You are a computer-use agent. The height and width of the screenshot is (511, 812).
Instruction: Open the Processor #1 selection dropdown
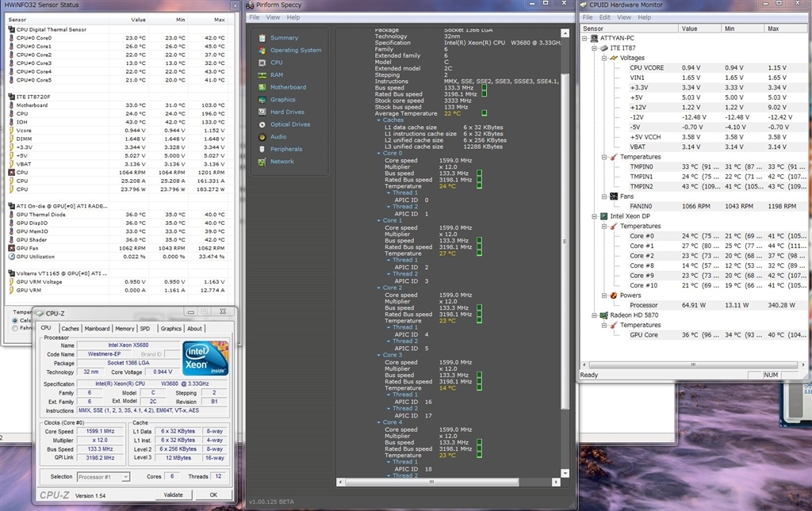(x=103, y=477)
